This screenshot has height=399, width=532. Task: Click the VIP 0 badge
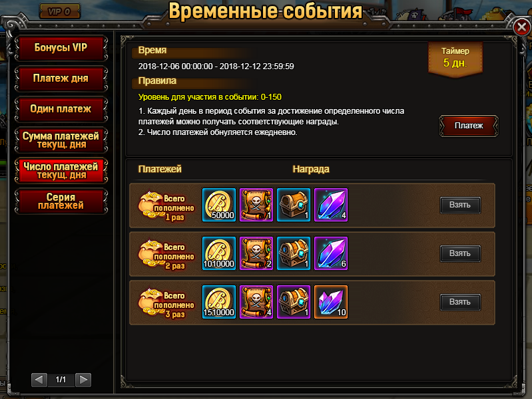coord(60,11)
